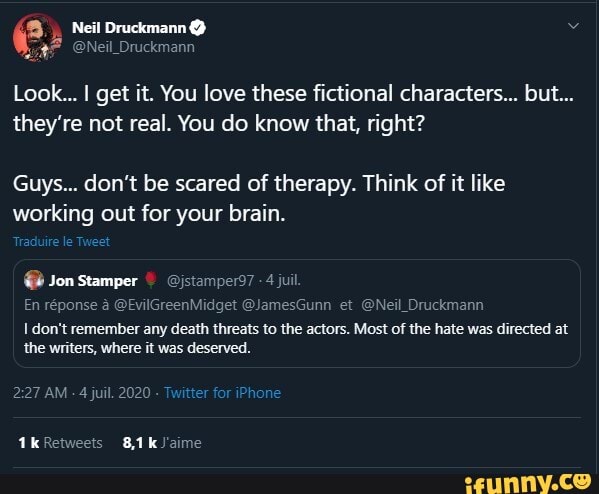Click the ifunny.co watermark logo
Screen dimensions: 599x494
528,483
